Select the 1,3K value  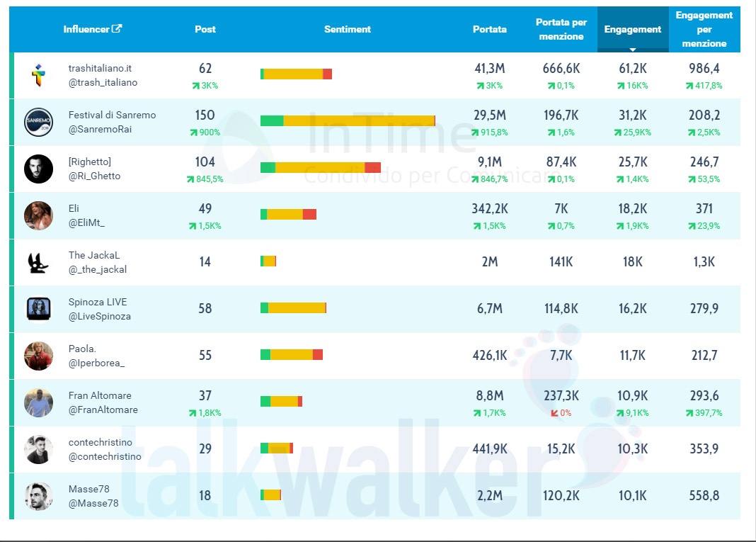pos(704,261)
